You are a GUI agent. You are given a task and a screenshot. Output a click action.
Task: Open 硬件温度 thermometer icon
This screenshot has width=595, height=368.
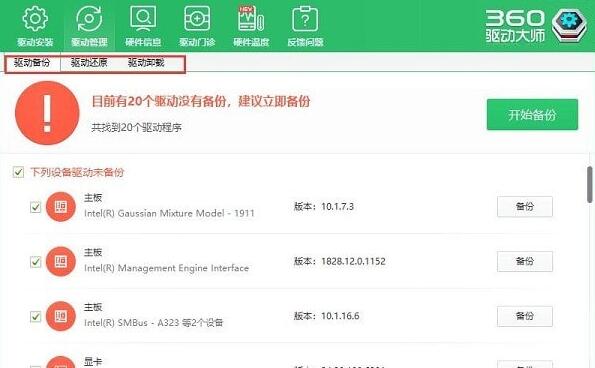point(251,18)
